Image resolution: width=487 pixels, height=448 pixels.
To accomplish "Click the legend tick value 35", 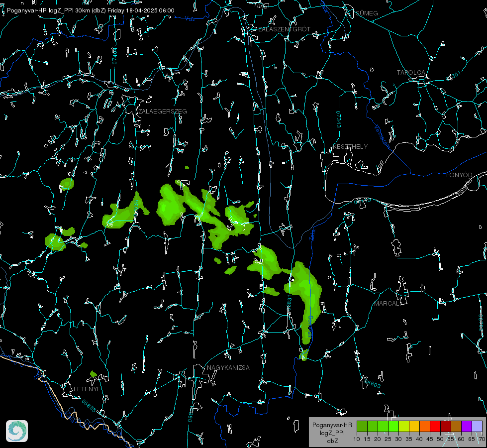I will (x=409, y=439).
